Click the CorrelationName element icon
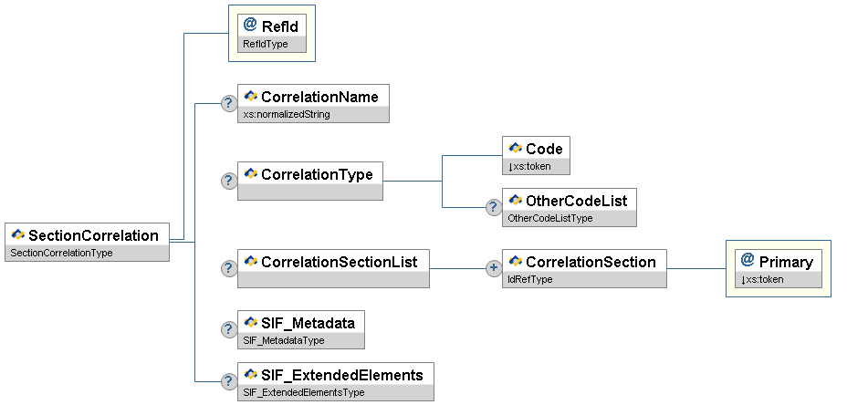The width and height of the screenshot is (868, 405). [250, 97]
